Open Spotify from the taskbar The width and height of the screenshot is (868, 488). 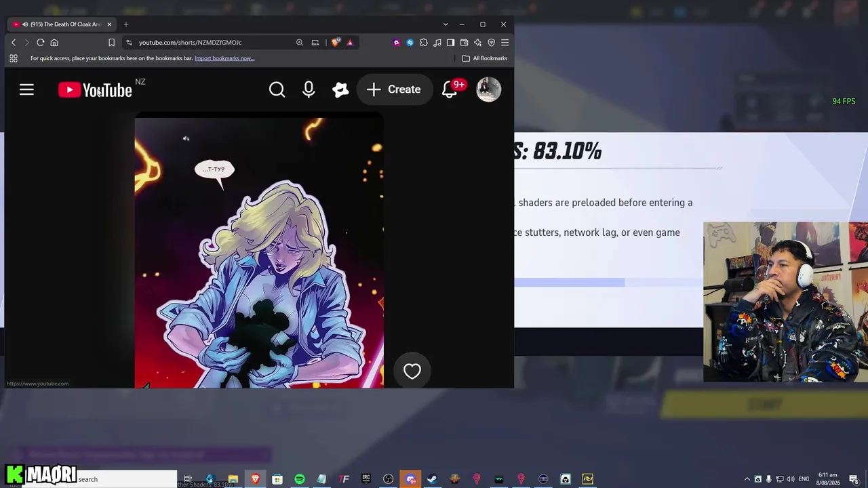tap(299, 479)
